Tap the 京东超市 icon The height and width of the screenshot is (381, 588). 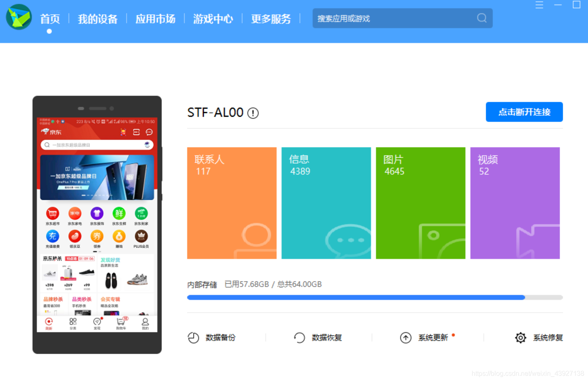point(53,214)
